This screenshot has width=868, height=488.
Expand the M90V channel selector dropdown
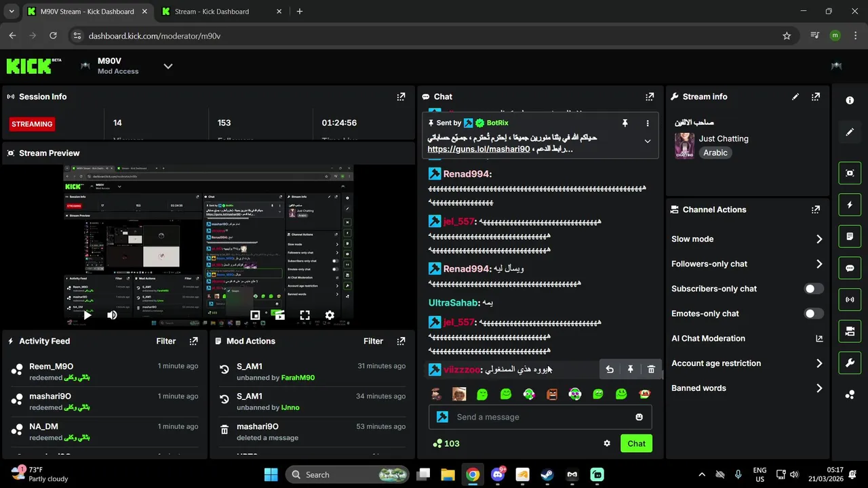click(x=168, y=66)
